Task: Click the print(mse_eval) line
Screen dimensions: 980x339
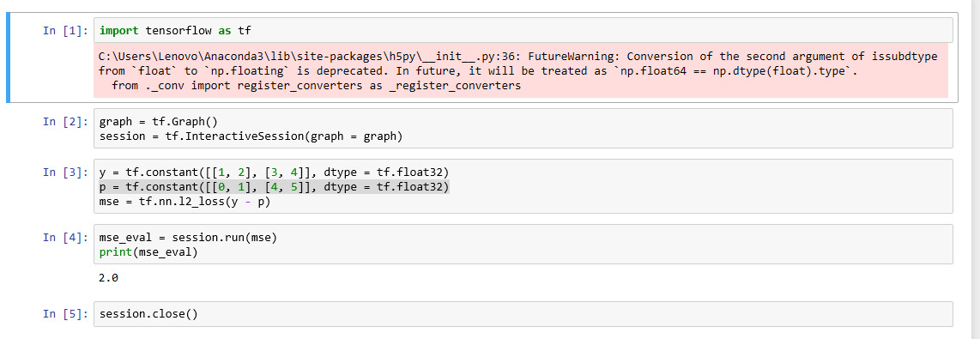Action: click(x=148, y=252)
